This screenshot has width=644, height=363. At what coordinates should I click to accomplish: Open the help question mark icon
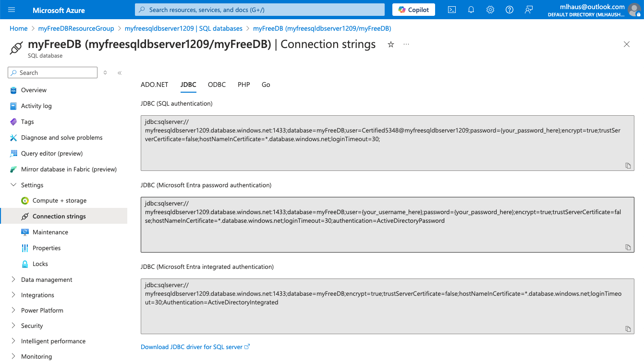[x=510, y=10]
